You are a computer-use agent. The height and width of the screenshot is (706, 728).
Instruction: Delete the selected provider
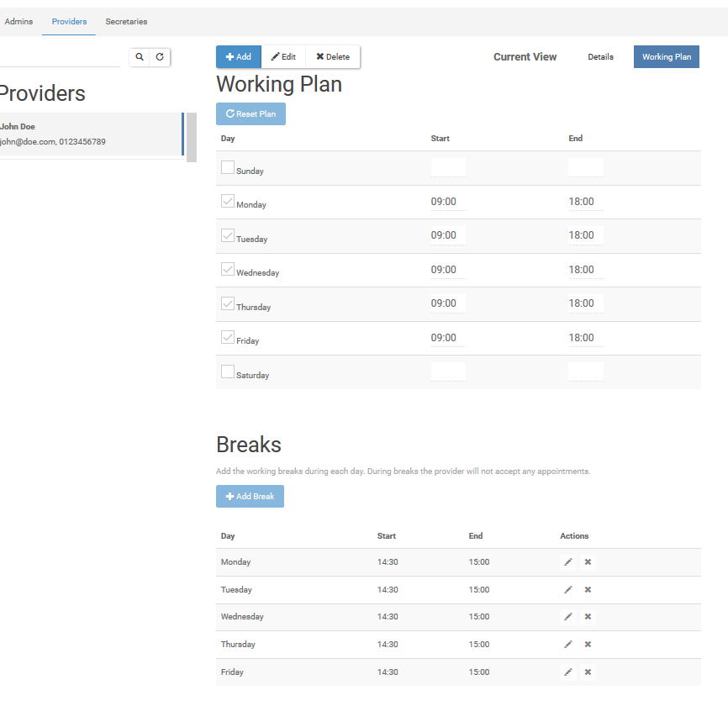332,56
